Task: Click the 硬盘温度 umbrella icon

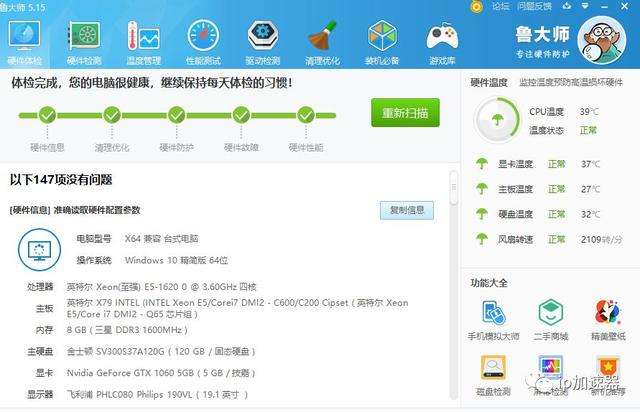Action: [482, 214]
